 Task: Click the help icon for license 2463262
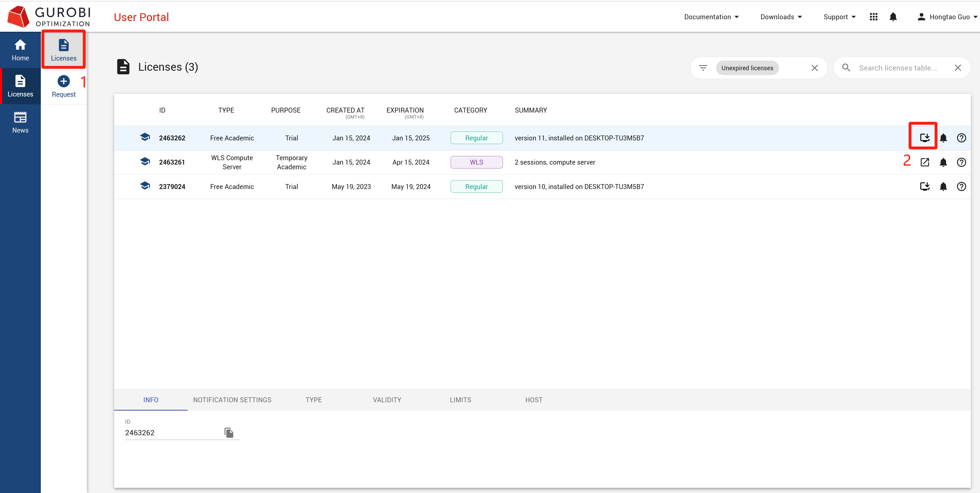[x=961, y=138]
